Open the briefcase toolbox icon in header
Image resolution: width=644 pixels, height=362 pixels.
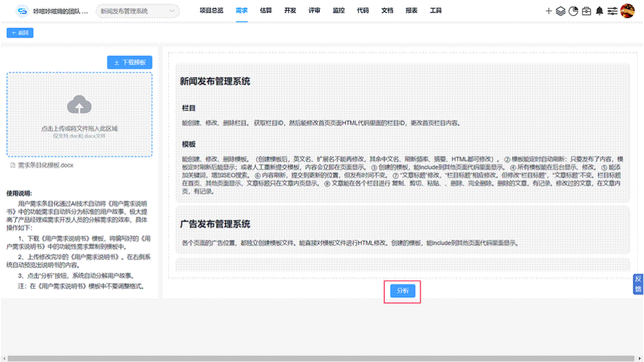coord(586,11)
